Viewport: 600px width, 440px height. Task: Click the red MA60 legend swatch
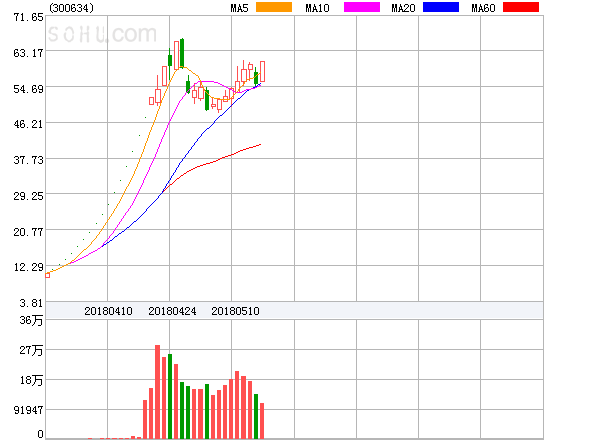point(521,7)
